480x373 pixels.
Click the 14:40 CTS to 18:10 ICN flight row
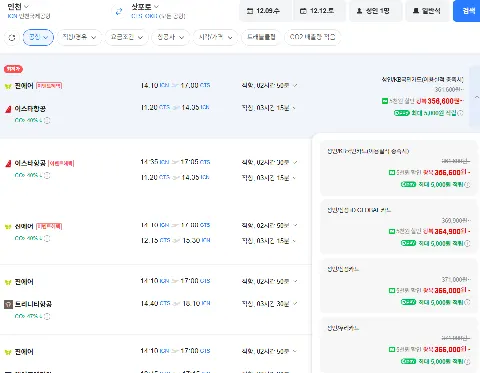[175, 304]
